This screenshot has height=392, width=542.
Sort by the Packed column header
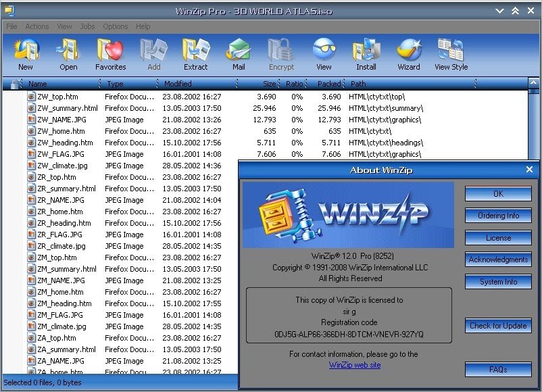coord(329,84)
